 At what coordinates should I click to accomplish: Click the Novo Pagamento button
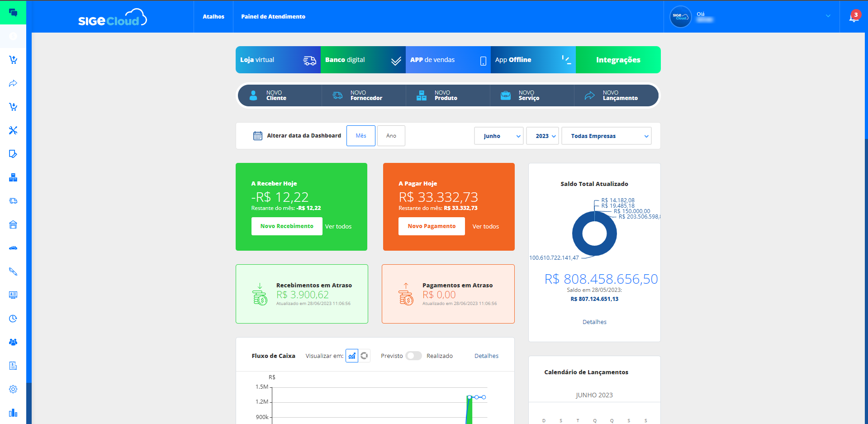pos(431,226)
